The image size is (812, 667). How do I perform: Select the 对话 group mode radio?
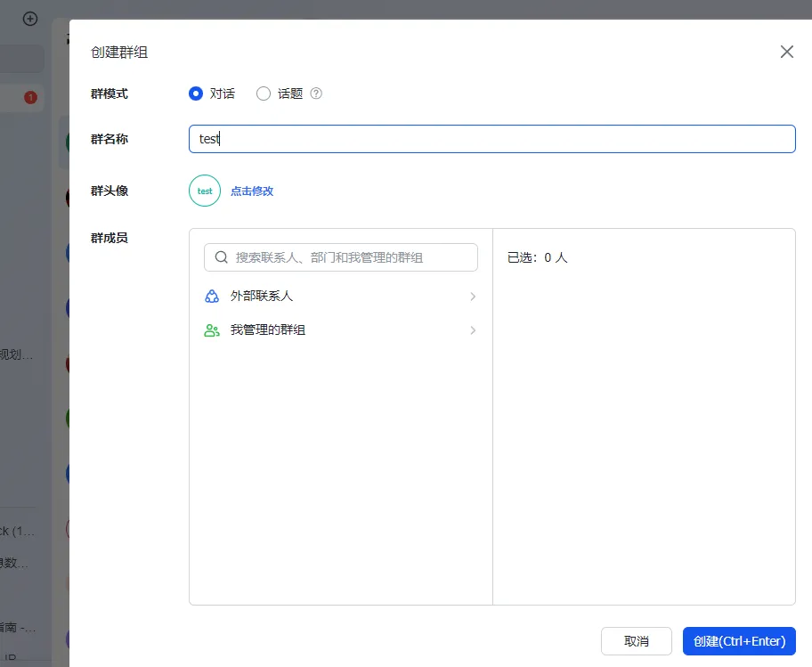[195, 93]
